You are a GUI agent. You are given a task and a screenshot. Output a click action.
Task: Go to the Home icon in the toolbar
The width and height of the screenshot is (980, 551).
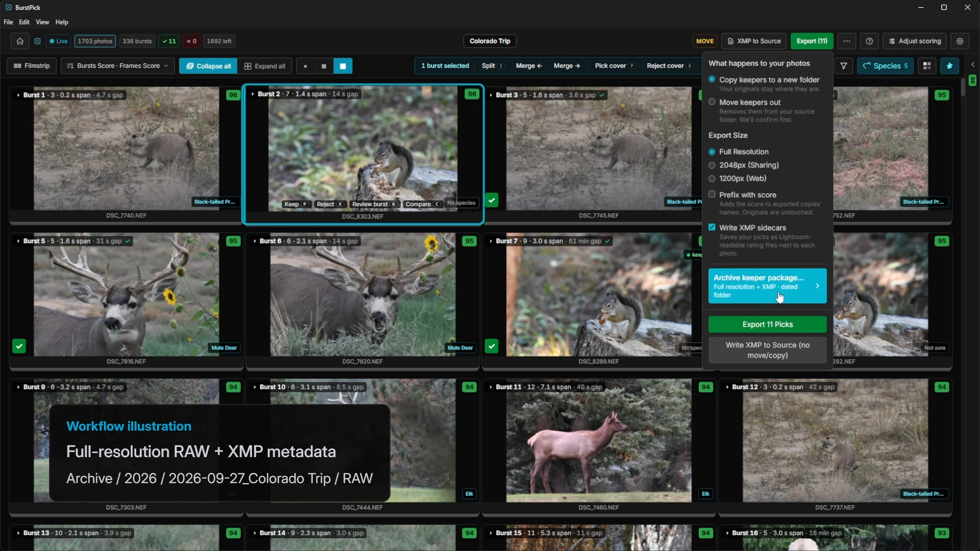20,41
